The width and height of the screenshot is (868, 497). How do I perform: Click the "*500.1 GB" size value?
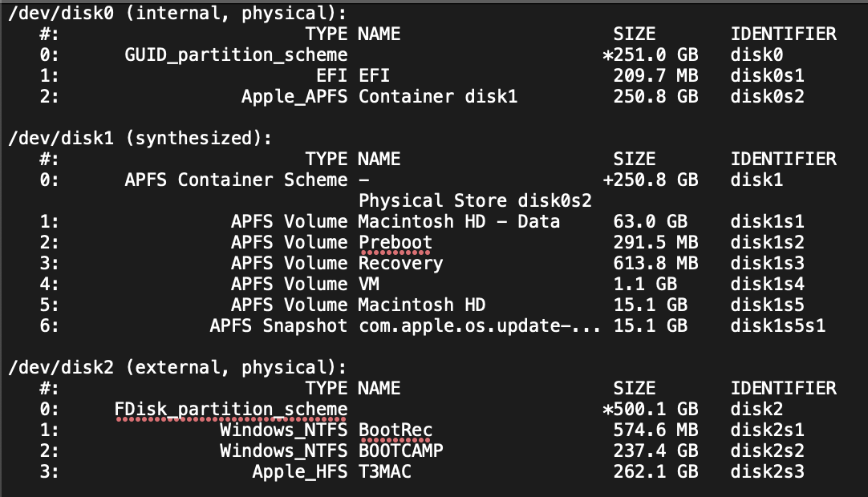tap(651, 410)
